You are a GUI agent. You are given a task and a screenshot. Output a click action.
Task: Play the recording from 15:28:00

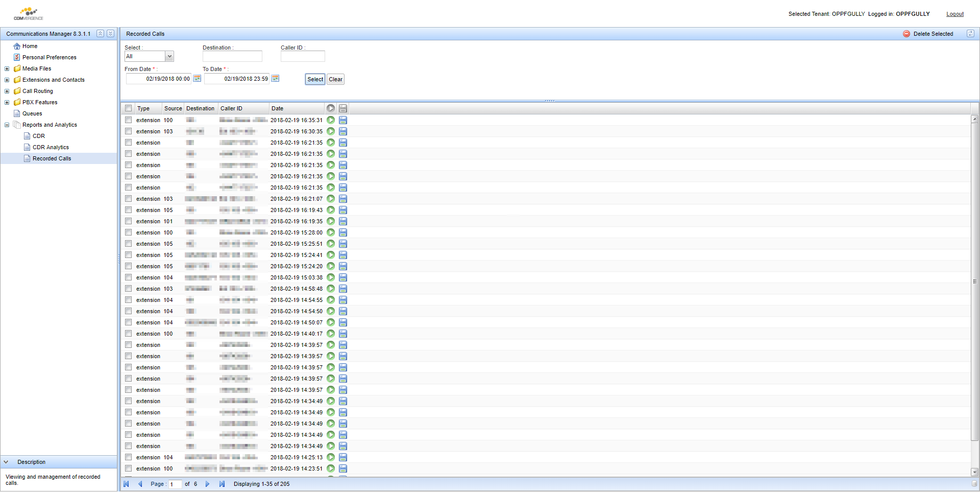(331, 232)
